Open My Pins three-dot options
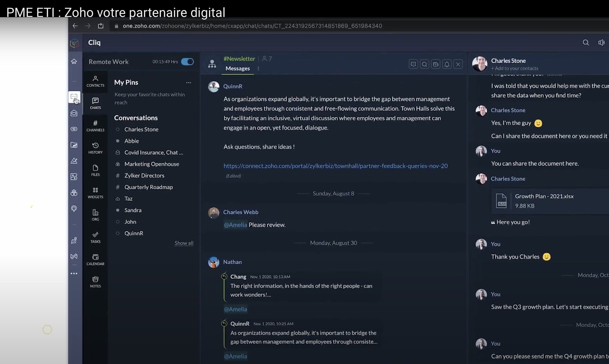Image resolution: width=609 pixels, height=364 pixels. [188, 83]
